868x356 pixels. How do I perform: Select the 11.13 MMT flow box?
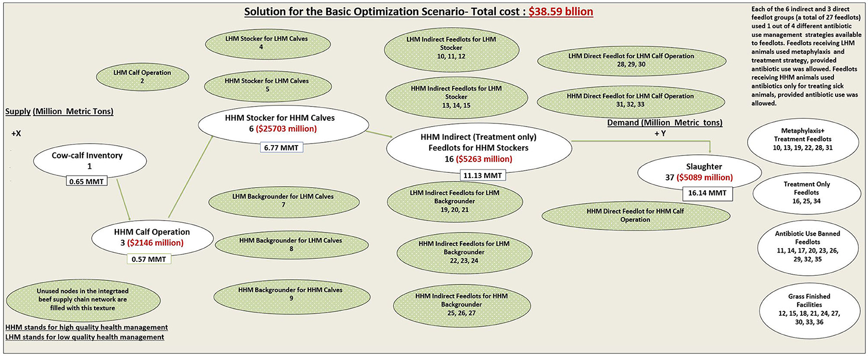[483, 175]
